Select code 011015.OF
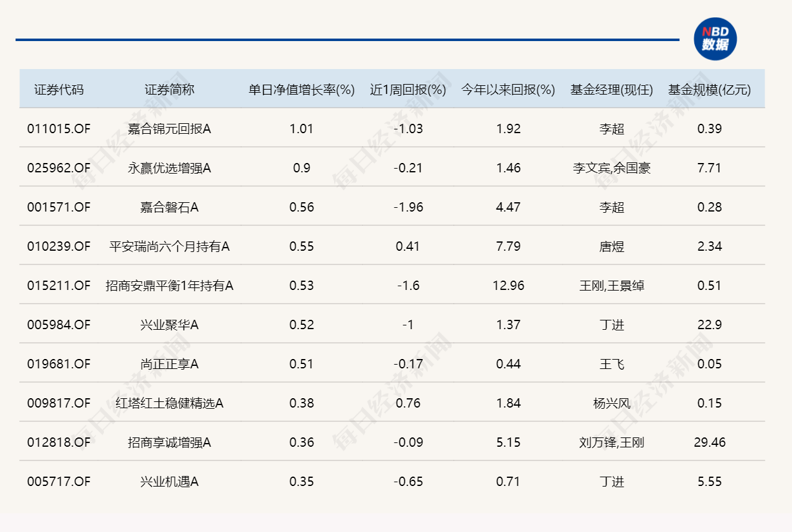Screen dimensions: 792x532 click(x=58, y=129)
